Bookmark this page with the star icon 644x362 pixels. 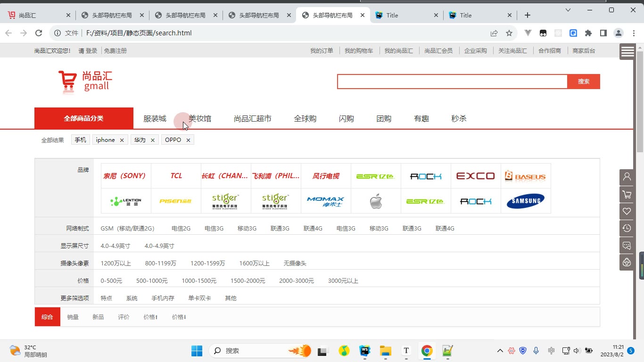(x=509, y=33)
